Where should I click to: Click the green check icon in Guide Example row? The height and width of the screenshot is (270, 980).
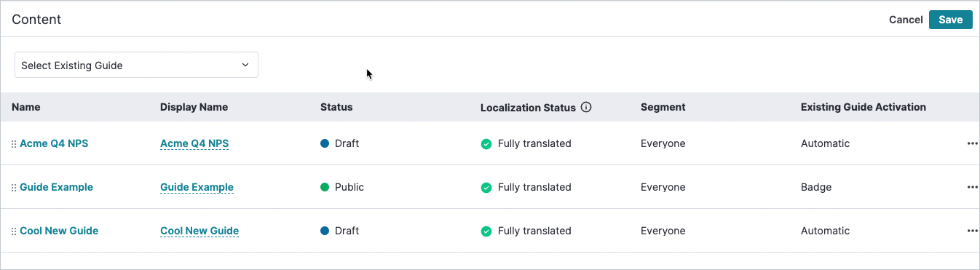point(486,188)
